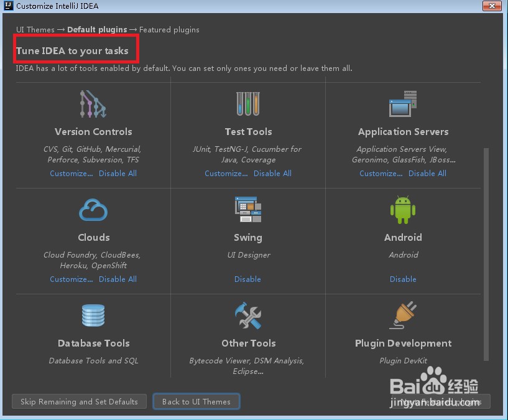The height and width of the screenshot is (420, 508).
Task: Click the Version Controls heading
Action: pyautogui.click(x=93, y=132)
